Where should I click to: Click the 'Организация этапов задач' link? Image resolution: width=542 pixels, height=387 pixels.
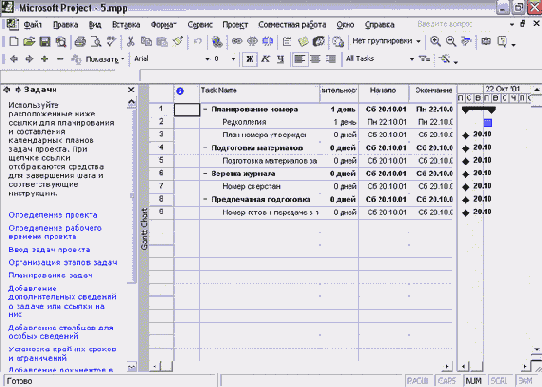click(63, 263)
